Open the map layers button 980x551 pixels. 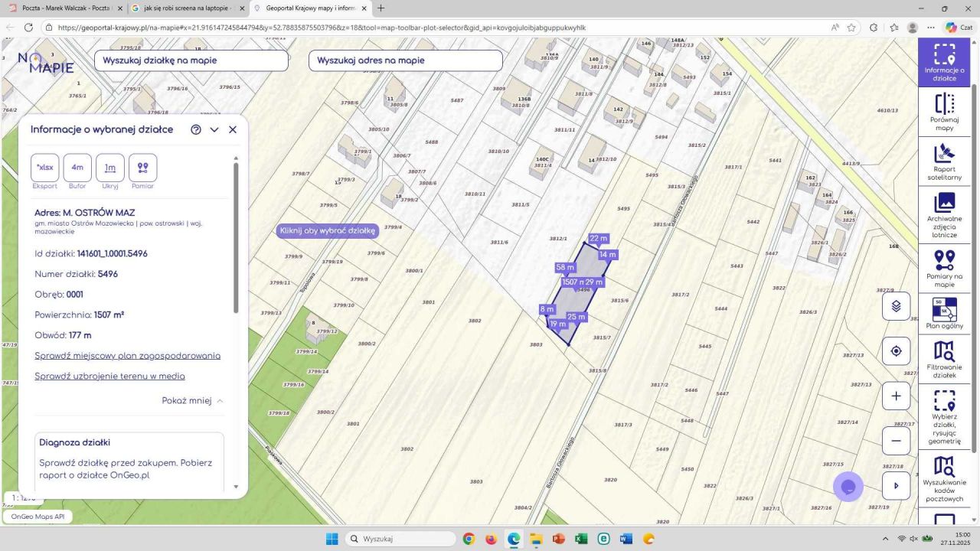point(896,307)
